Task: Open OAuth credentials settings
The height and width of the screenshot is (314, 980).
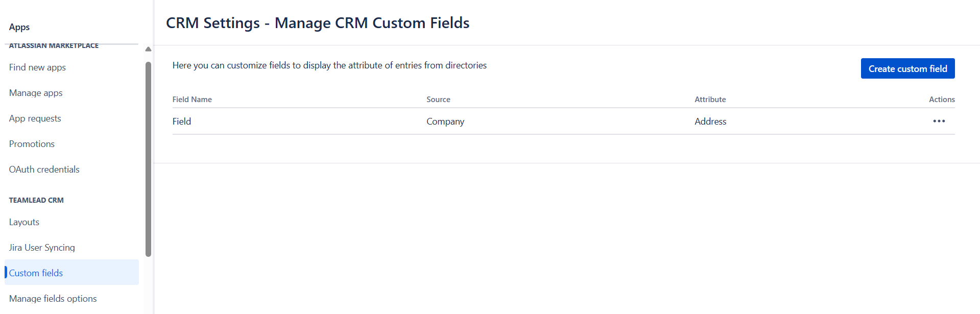Action: [44, 170]
